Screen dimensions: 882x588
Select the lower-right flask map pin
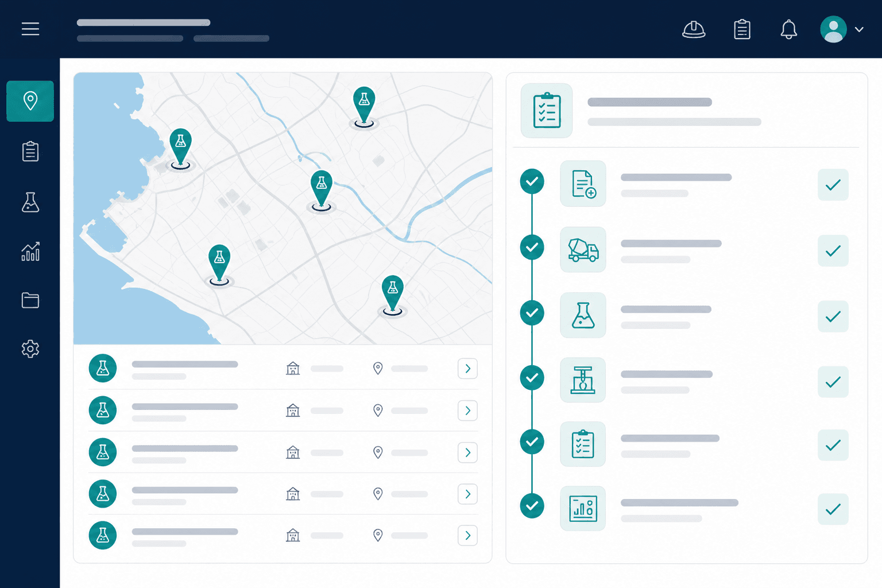393,294
